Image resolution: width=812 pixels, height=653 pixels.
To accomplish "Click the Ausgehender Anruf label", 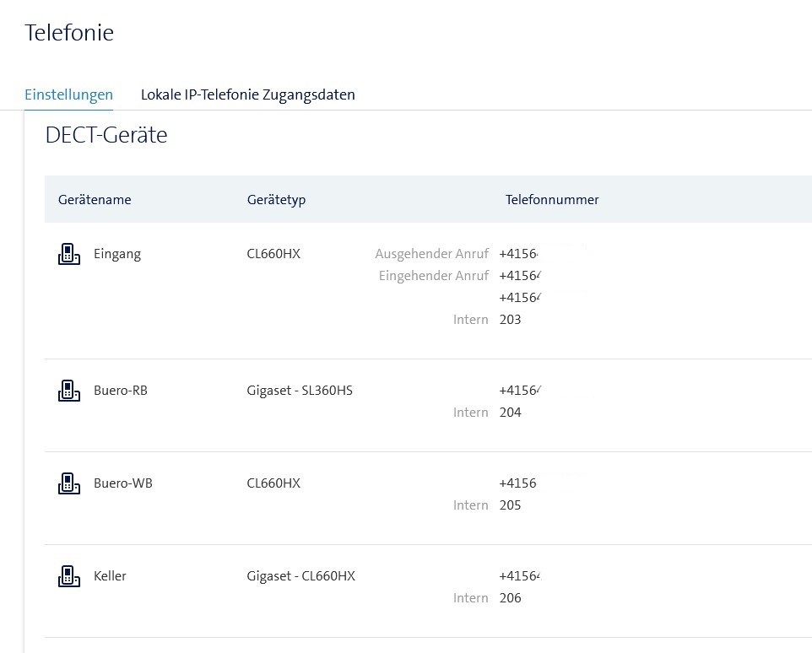I will (431, 254).
